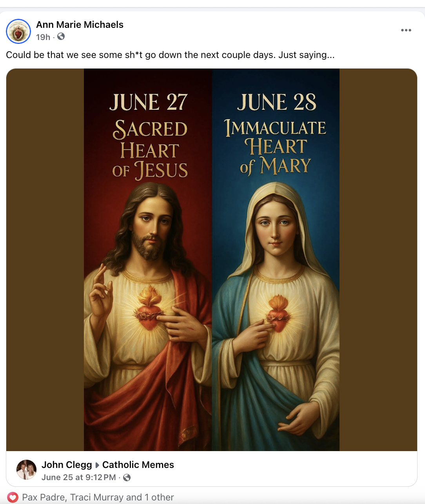This screenshot has height=504, width=425.
Task: Open the Catholic Memes group link
Action: (138, 465)
